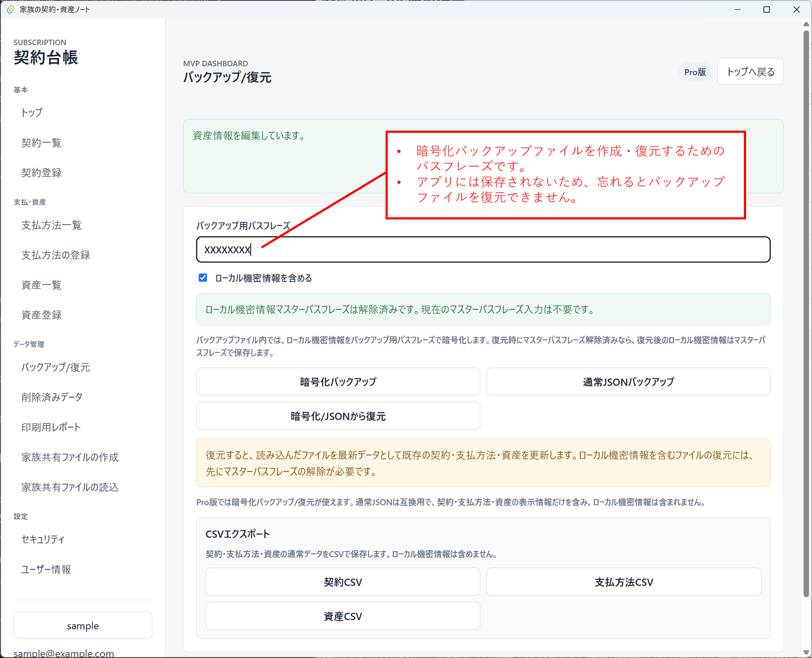Uncheck ローカル機密情報を含める checkbox
The width and height of the screenshot is (812, 658).
click(x=203, y=278)
